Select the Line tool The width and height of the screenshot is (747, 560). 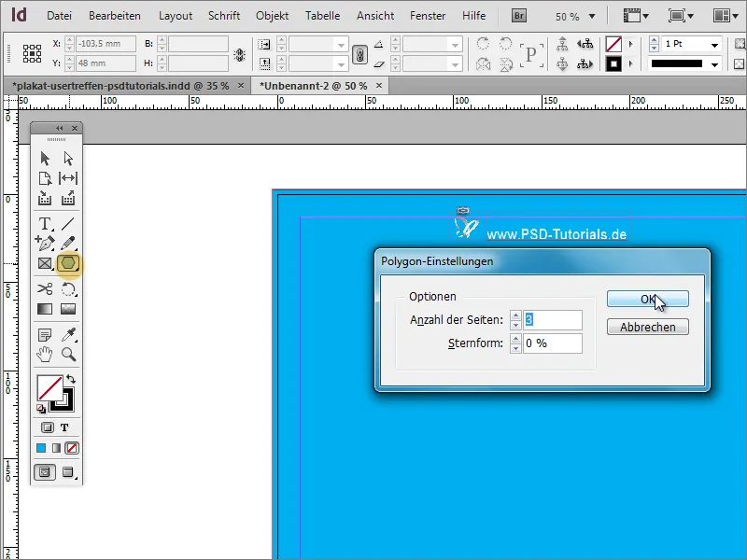coord(68,223)
